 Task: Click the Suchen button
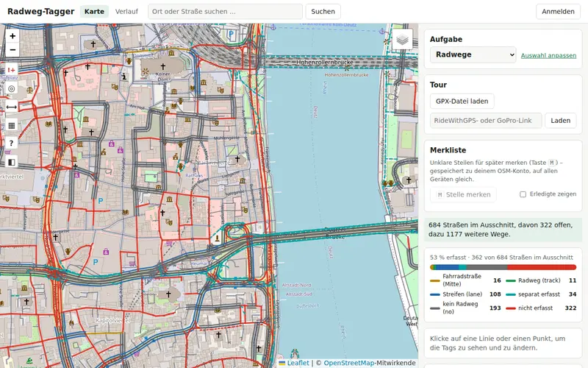click(x=323, y=12)
